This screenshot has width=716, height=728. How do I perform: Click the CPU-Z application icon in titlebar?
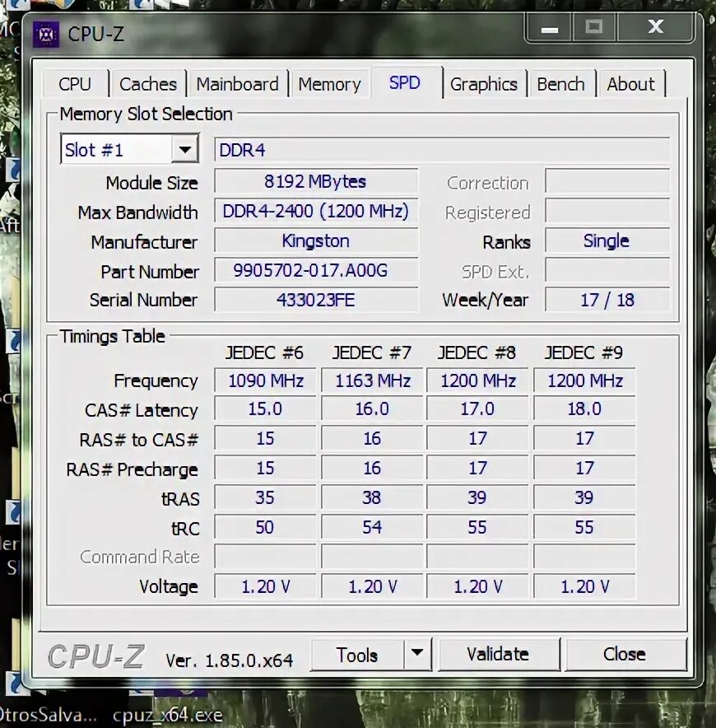pos(46,35)
